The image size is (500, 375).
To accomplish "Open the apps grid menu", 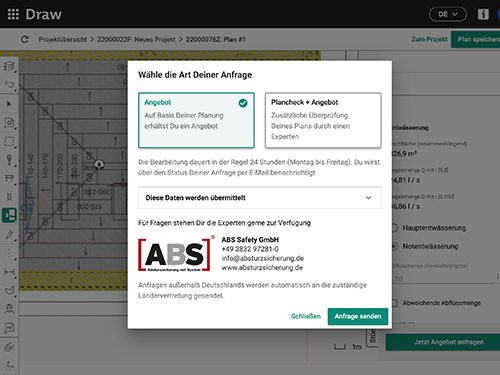I will [13, 14].
